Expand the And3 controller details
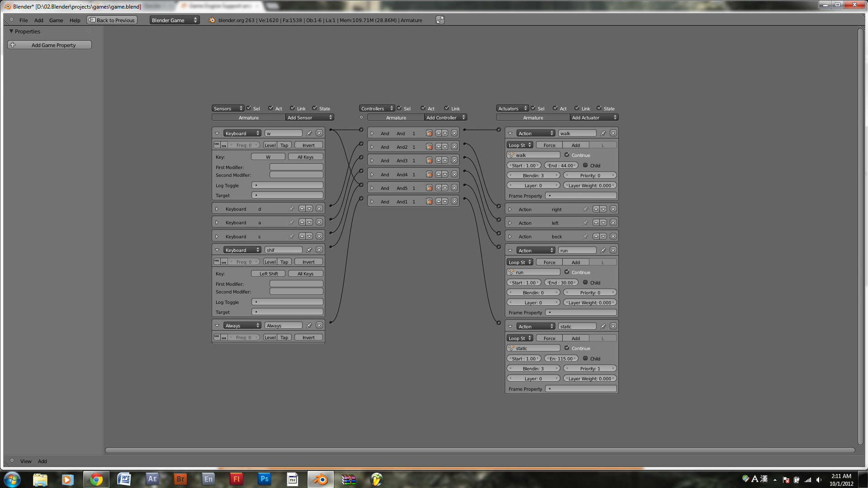This screenshot has height=488, width=868. (x=372, y=161)
